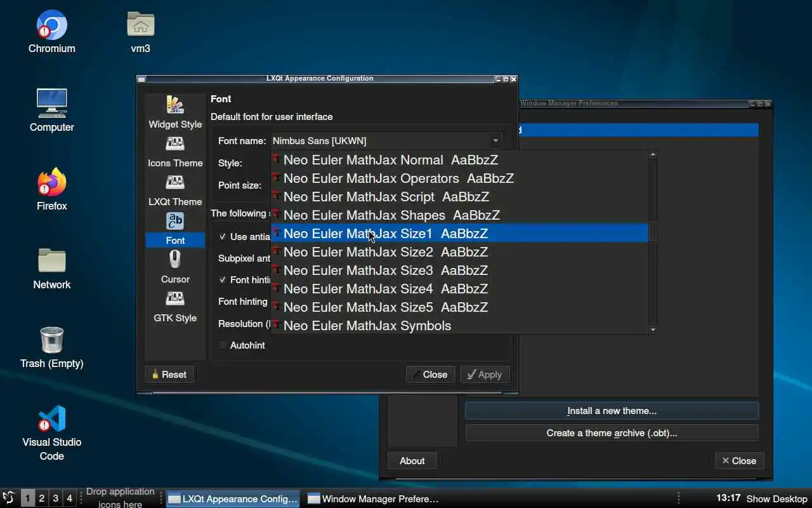Image resolution: width=812 pixels, height=508 pixels.
Task: Activate LXQt Appearance Config taskbar entry
Action: coord(233,498)
